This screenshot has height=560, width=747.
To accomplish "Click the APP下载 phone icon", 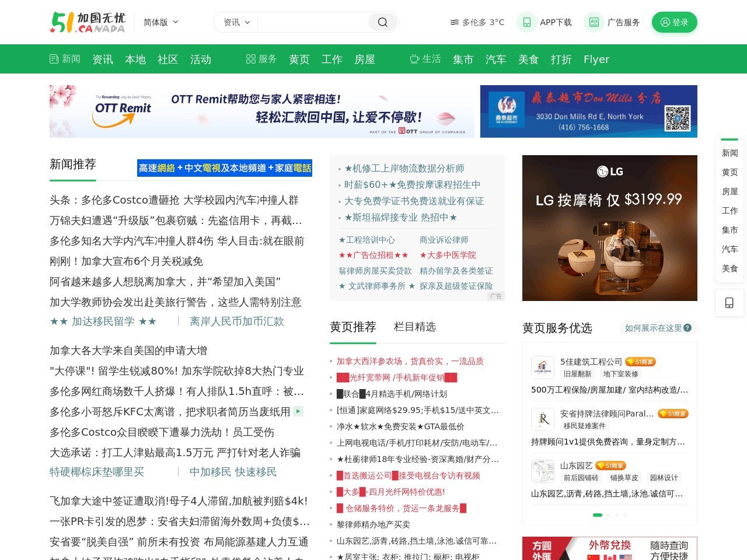I will (527, 22).
